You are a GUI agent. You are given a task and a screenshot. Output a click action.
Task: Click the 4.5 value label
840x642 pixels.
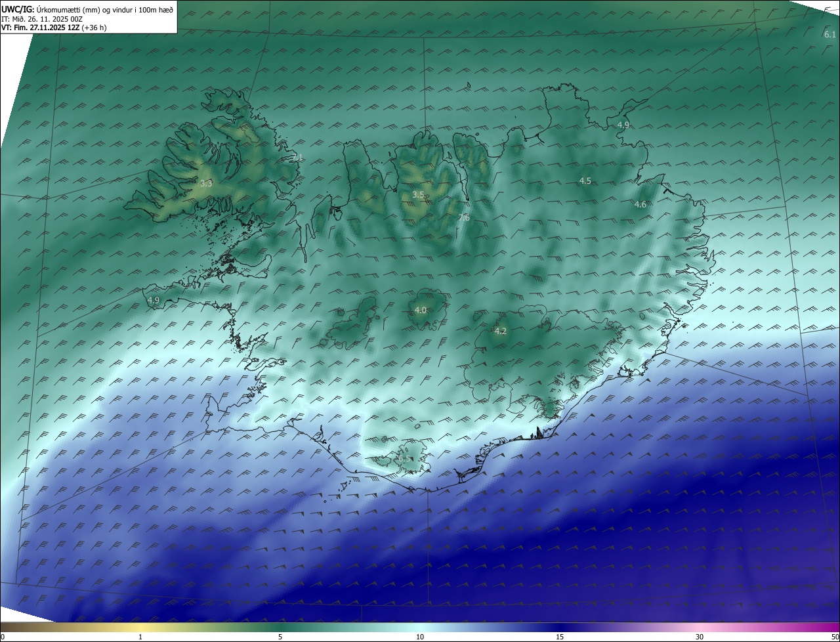coord(585,181)
